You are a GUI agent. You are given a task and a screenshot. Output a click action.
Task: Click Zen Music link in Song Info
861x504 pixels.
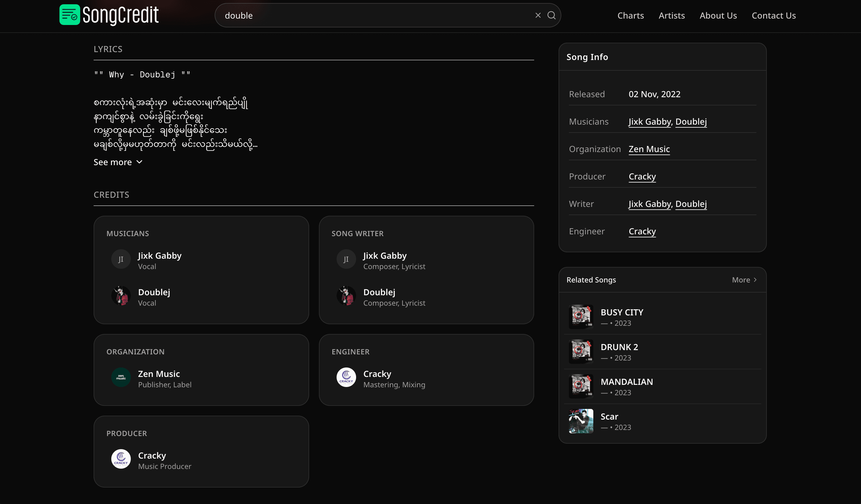point(649,149)
